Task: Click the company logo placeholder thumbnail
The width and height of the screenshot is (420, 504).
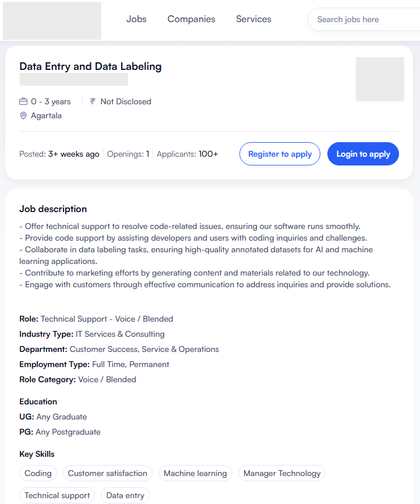Action: [x=380, y=79]
